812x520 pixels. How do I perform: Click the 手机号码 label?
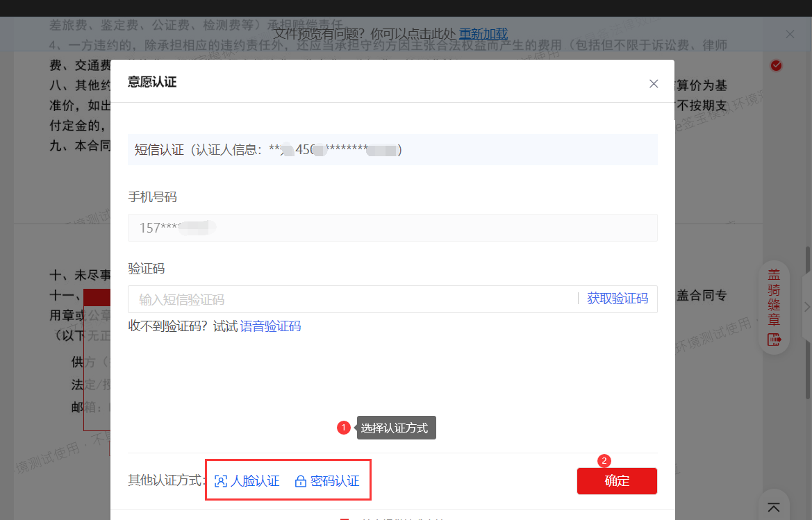(x=152, y=197)
